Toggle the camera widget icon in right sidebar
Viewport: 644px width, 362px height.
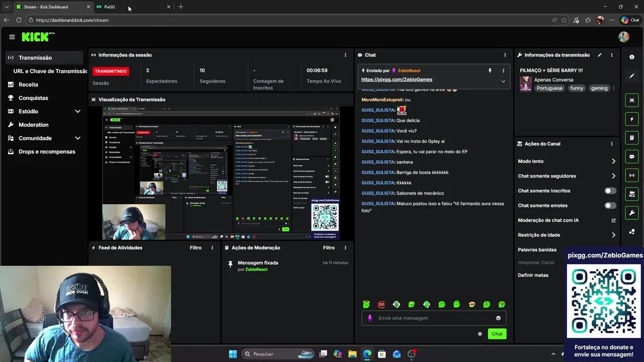coord(632,194)
